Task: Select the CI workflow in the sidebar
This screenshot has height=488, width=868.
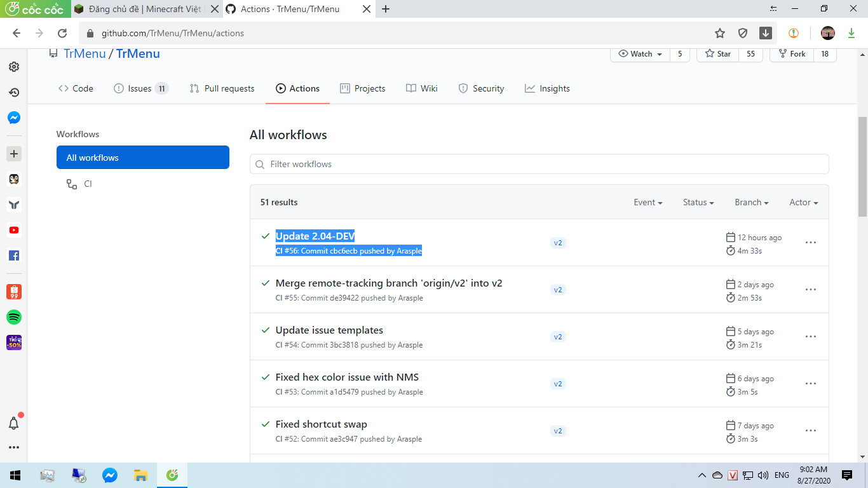Action: tap(88, 184)
